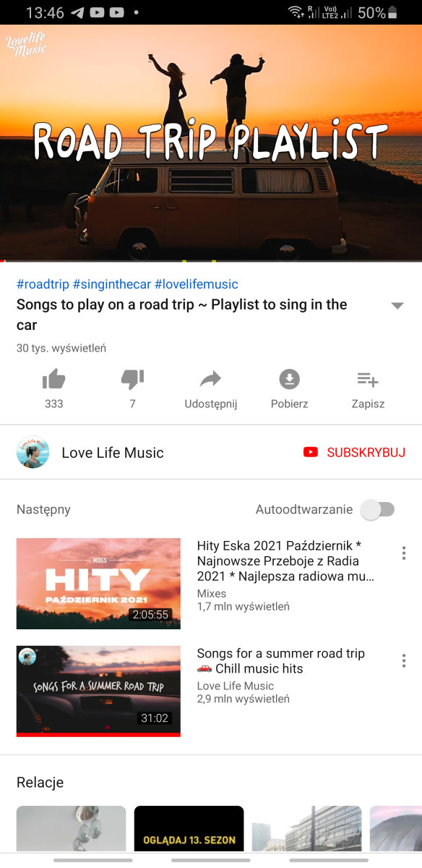Toggle the Autoodtwarzanie autoplay switch
Viewport: 422px width, 868px height.
(378, 509)
